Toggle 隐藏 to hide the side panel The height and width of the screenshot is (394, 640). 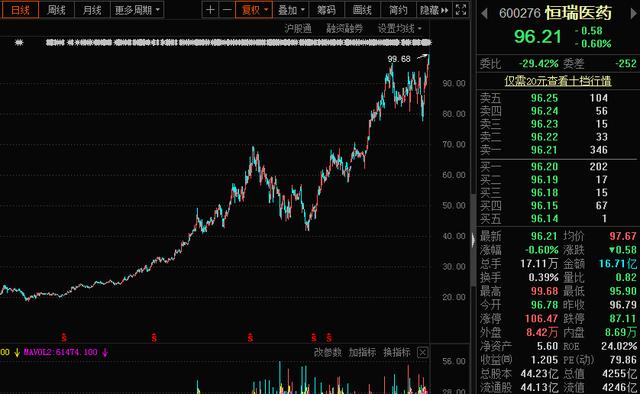pyautogui.click(x=434, y=9)
